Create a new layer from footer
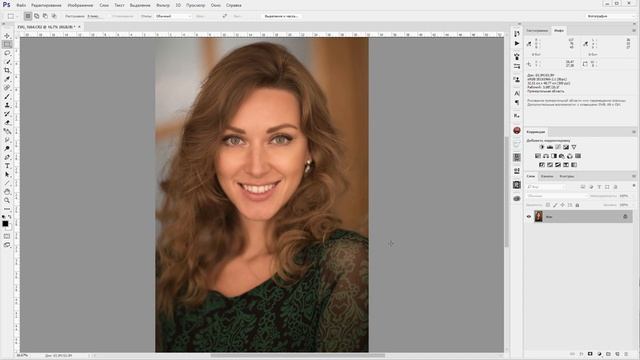Image resolution: width=640 pixels, height=360 pixels. click(x=617, y=354)
